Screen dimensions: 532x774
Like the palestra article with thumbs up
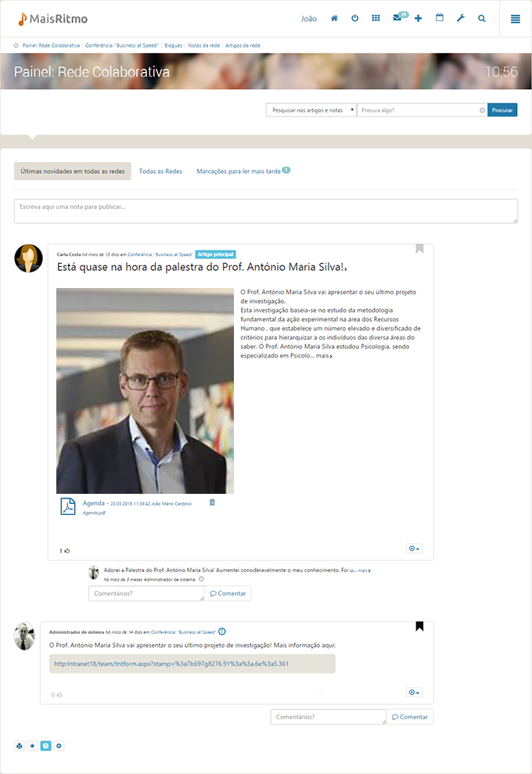67,550
